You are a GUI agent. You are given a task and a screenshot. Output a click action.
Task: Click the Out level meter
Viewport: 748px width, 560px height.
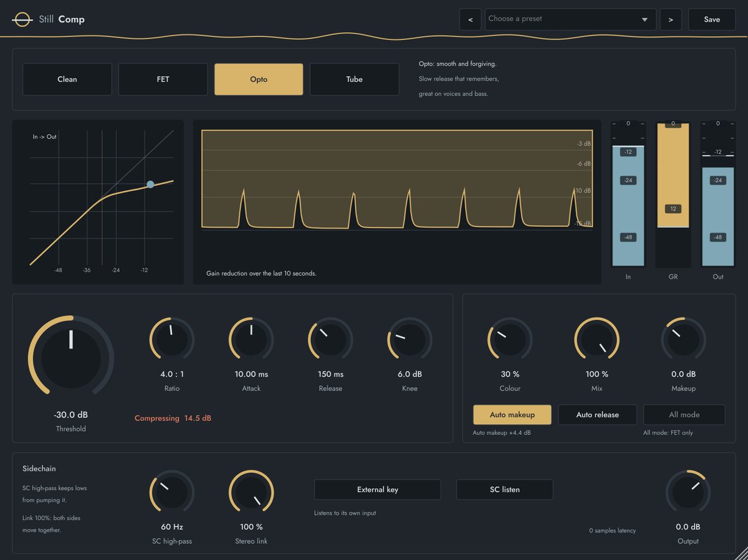coord(718,193)
